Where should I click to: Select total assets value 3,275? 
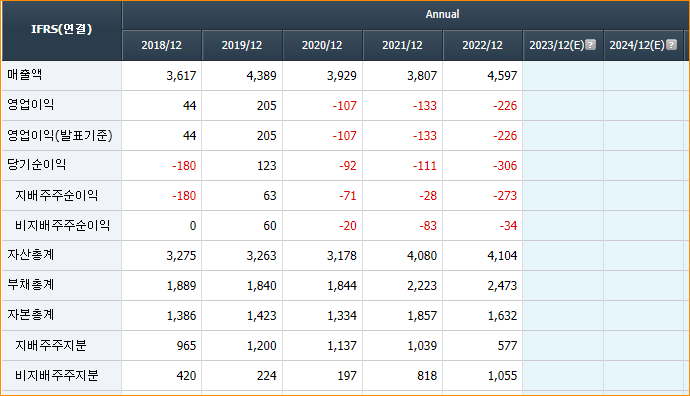point(181,256)
